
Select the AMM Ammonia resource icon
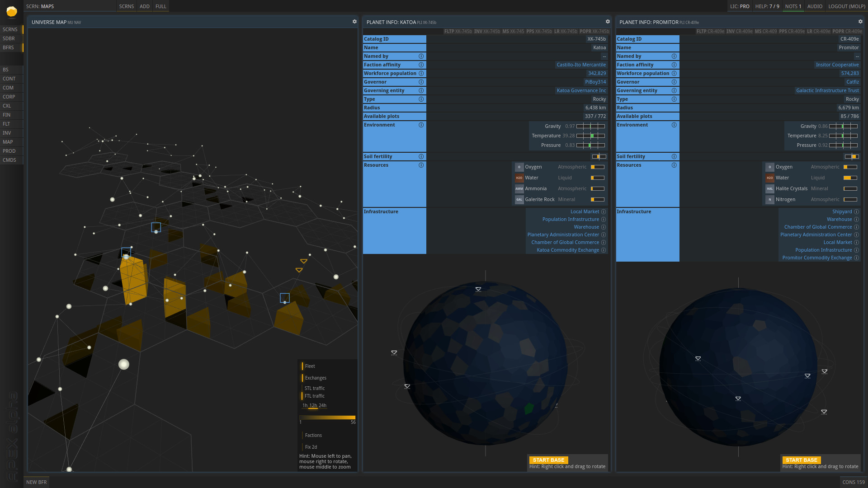[x=519, y=188]
